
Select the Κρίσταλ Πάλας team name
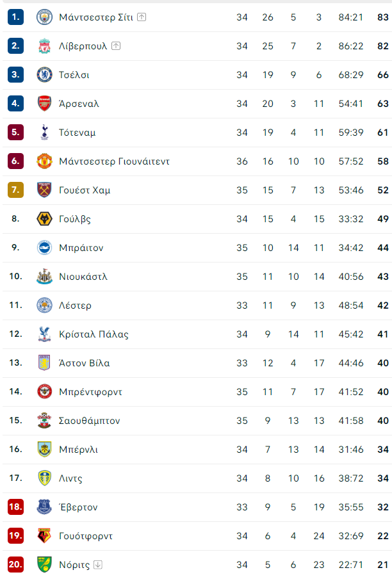click(94, 334)
